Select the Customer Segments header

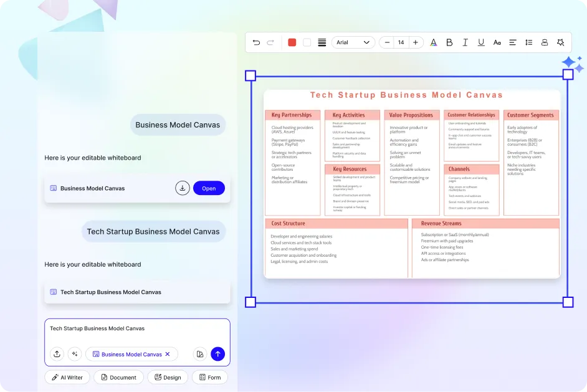click(531, 115)
